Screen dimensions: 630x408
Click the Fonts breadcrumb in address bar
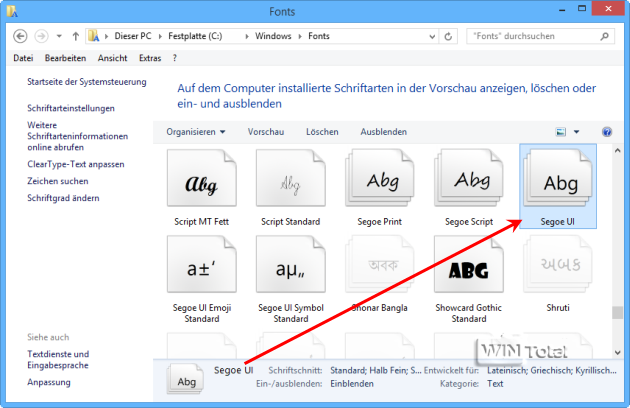click(x=319, y=36)
